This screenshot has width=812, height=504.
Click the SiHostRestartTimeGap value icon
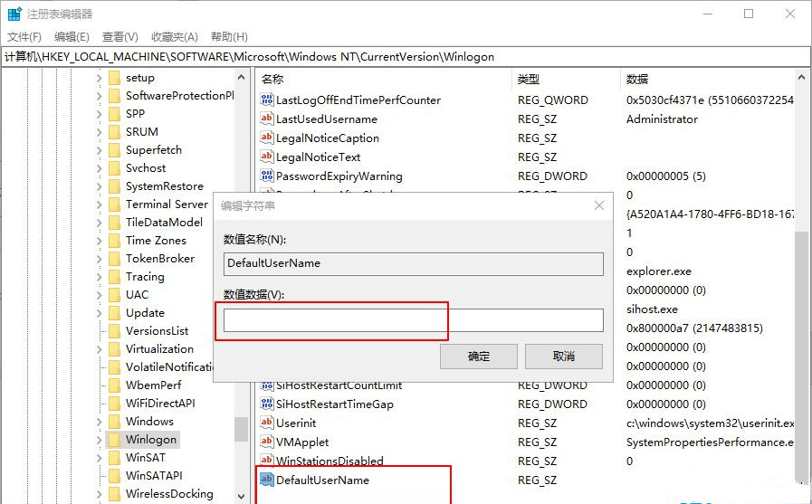tap(267, 404)
